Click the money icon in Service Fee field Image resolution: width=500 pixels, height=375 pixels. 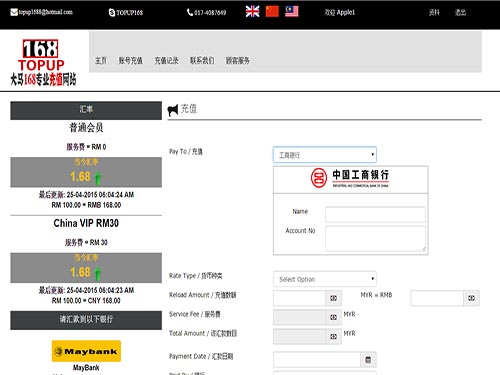(x=333, y=317)
